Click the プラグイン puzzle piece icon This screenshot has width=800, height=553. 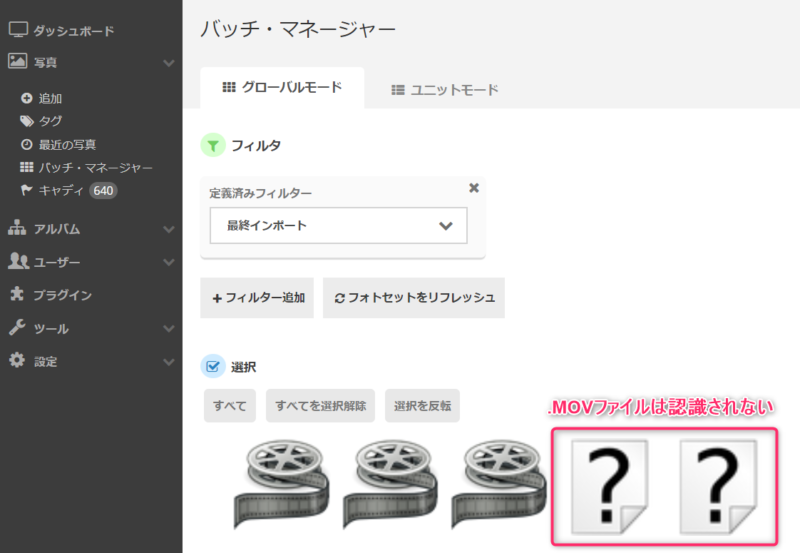[x=17, y=294]
